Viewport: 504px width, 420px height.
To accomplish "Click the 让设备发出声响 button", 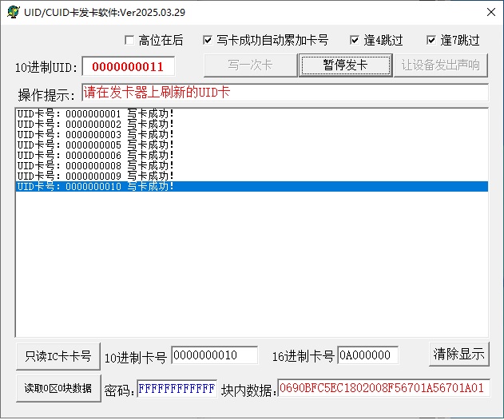I will [x=440, y=65].
